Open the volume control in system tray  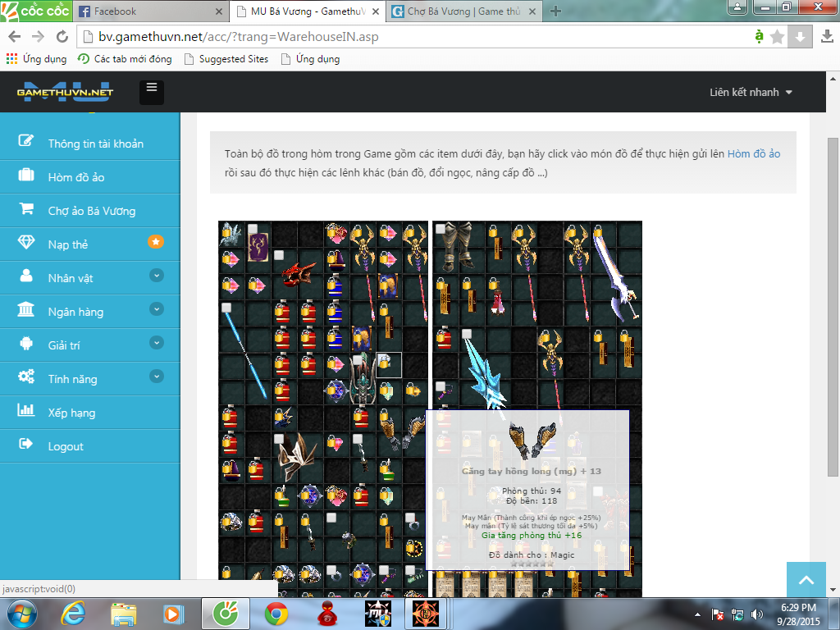click(x=757, y=614)
